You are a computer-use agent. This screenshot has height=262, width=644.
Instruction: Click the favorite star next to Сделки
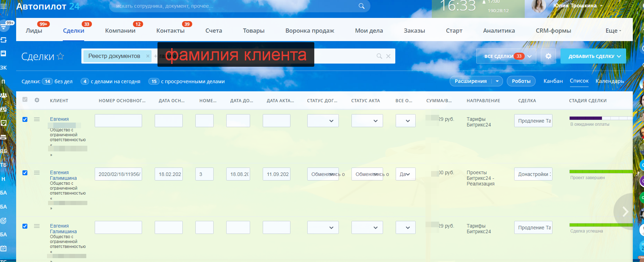60,56
